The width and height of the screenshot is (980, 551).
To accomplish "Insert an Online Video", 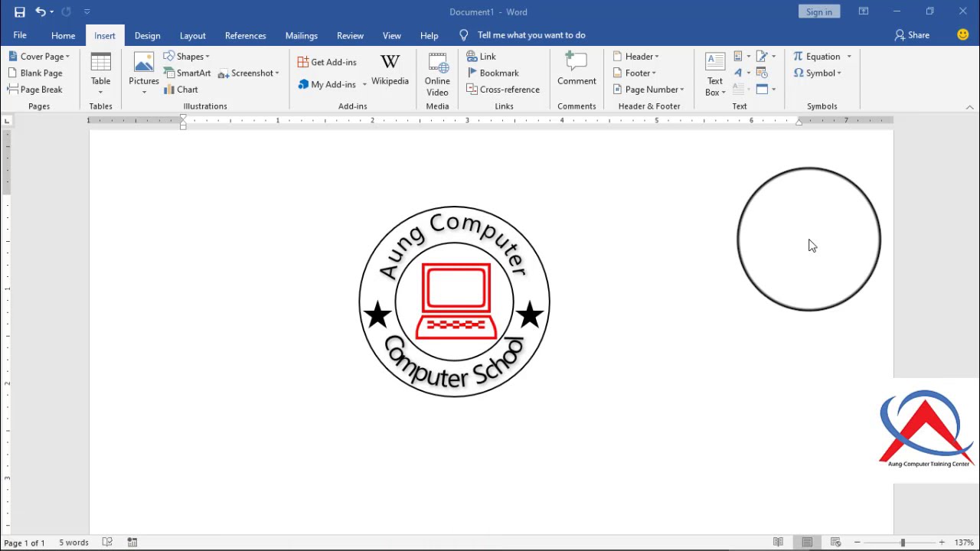I will (x=437, y=74).
